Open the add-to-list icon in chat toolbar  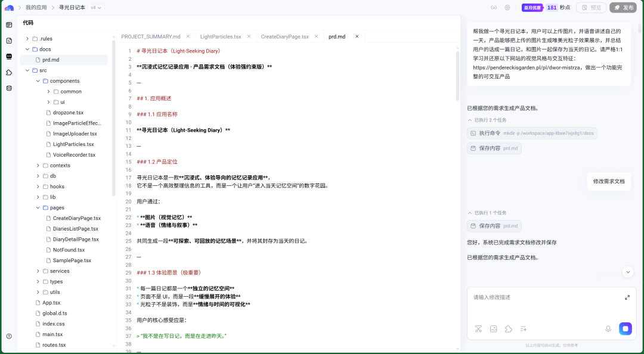(523, 328)
